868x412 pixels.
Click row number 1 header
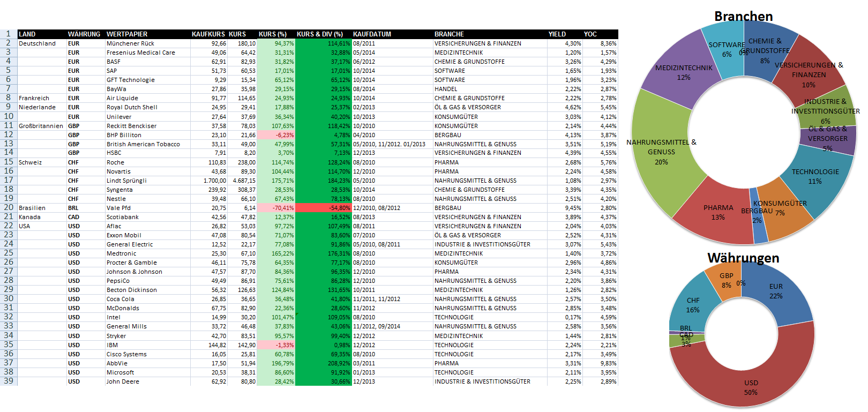point(9,34)
